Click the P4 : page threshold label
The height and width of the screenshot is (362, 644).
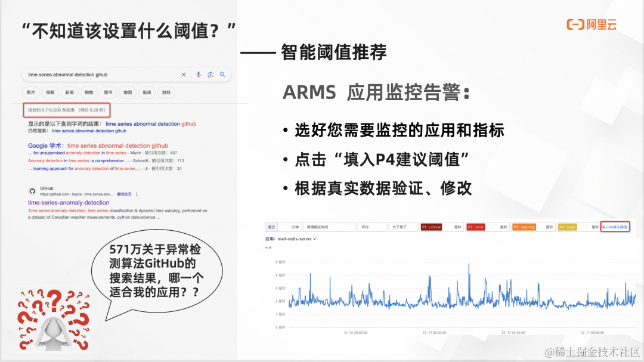(567, 227)
